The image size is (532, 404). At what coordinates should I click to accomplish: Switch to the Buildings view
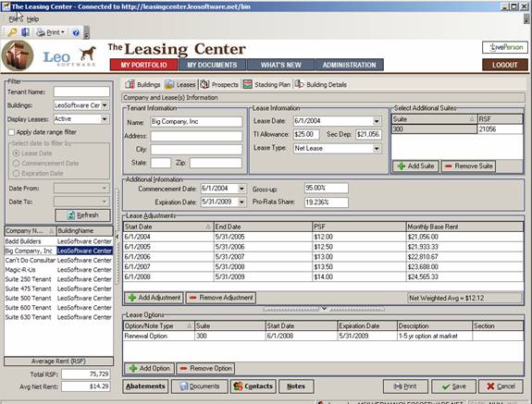(x=142, y=84)
